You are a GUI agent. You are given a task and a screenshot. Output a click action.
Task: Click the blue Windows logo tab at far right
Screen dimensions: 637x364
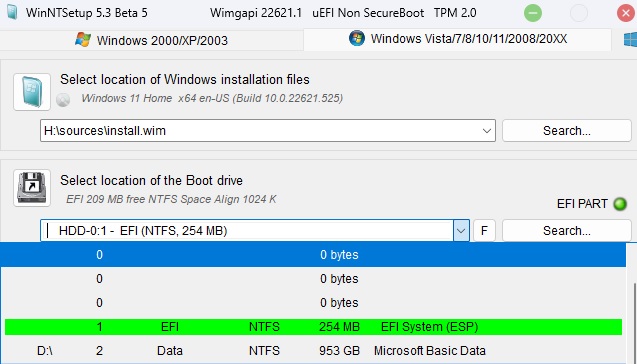click(x=630, y=39)
